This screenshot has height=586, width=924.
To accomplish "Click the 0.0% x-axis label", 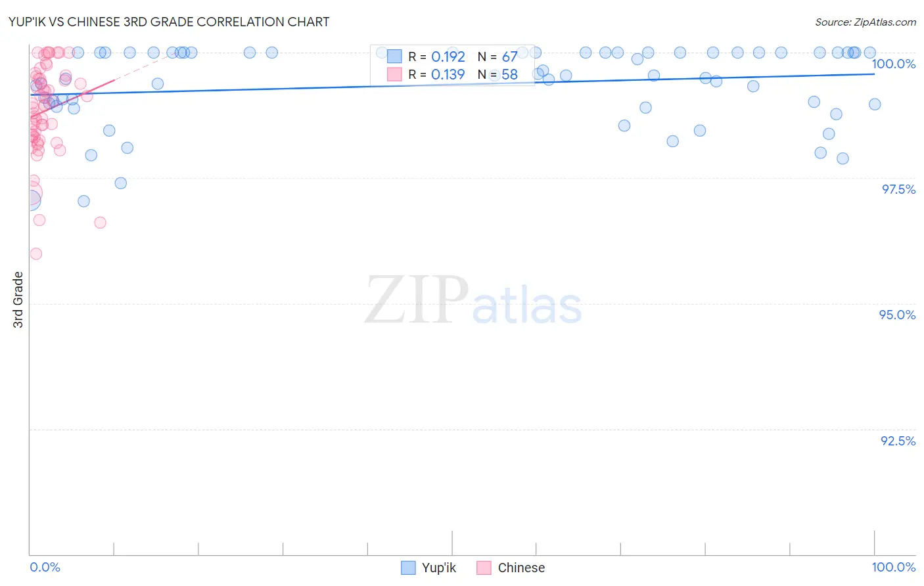I will 45,567.
